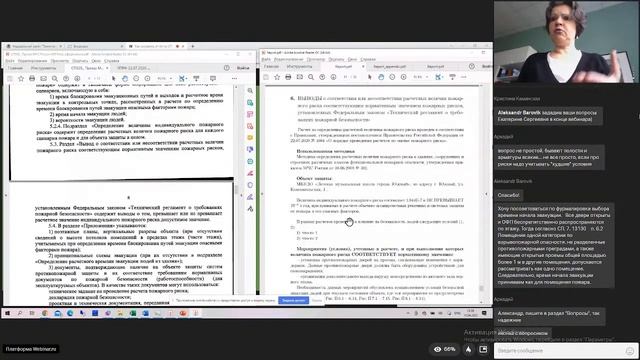Image resolution: width=640 pixels, height=360 pixels.
Task: Next page down-arrow in left Acrobat toolbar
Action: [x=77, y=78]
